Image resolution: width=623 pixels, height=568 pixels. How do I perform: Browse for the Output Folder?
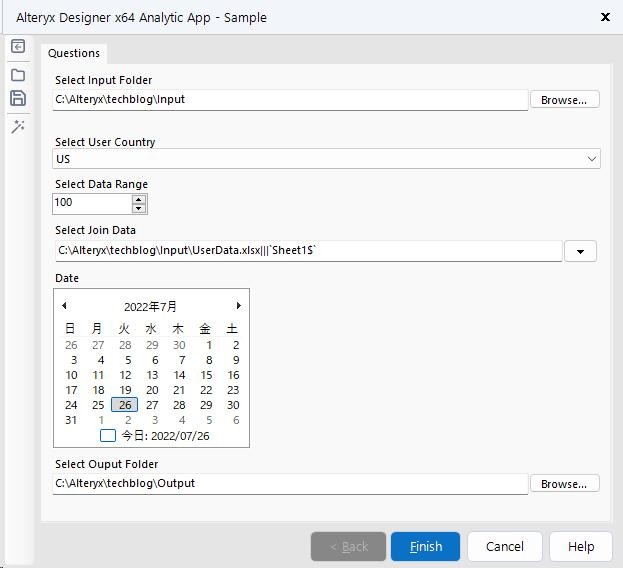(x=564, y=484)
